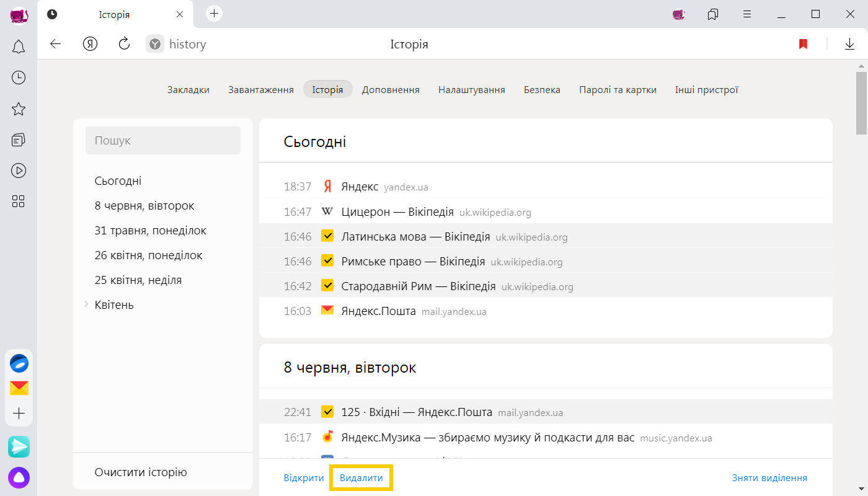868x496 pixels.
Task: Click the site icon beside history address
Action: click(155, 44)
